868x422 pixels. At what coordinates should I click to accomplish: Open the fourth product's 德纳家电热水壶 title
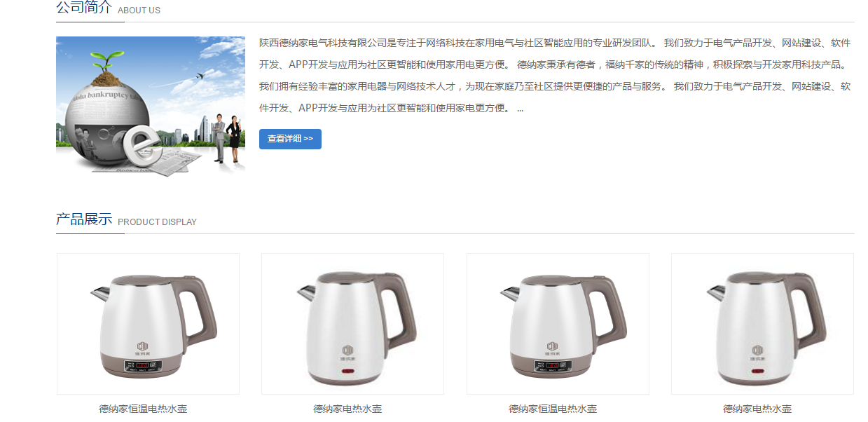tap(757, 409)
